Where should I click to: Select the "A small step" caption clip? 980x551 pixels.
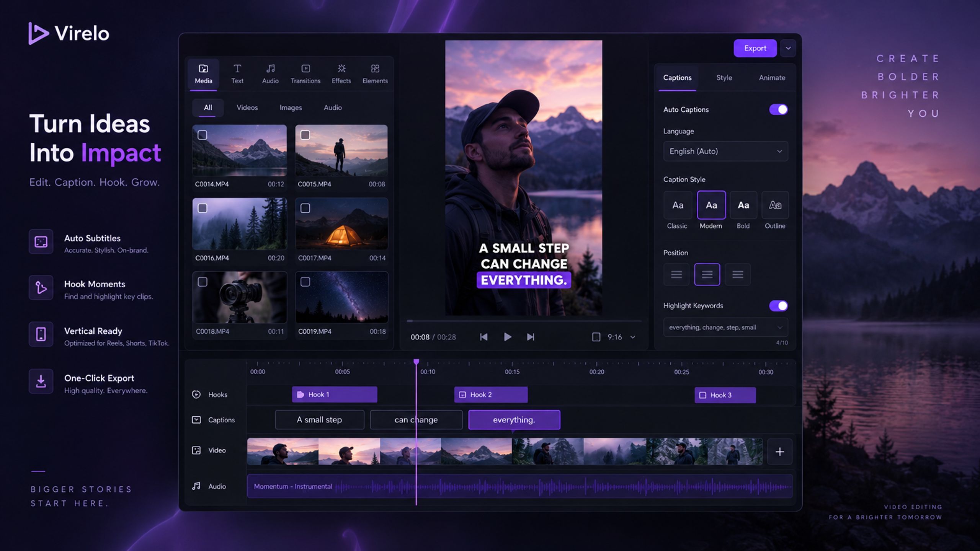click(x=320, y=420)
